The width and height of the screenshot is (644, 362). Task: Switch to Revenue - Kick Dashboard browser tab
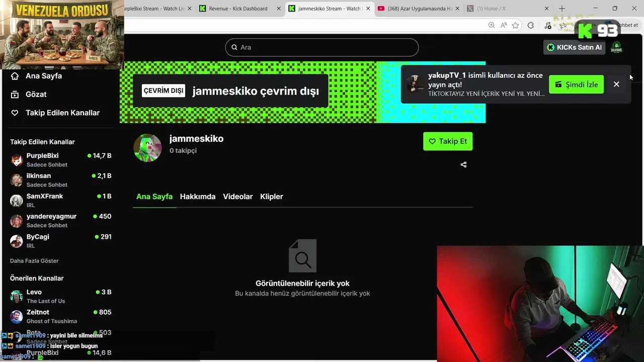pyautogui.click(x=240, y=9)
